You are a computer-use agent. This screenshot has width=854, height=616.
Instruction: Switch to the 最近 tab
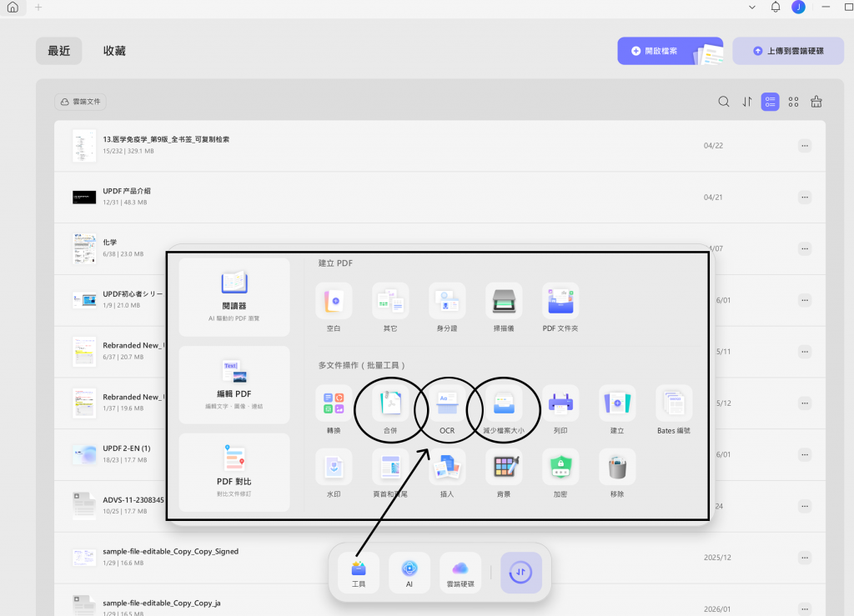[59, 51]
